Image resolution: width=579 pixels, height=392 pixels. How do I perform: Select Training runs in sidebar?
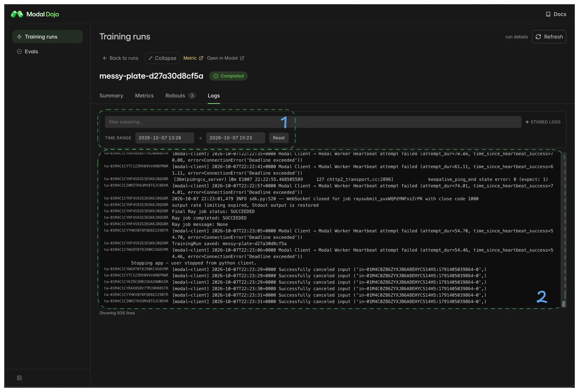[x=47, y=37]
